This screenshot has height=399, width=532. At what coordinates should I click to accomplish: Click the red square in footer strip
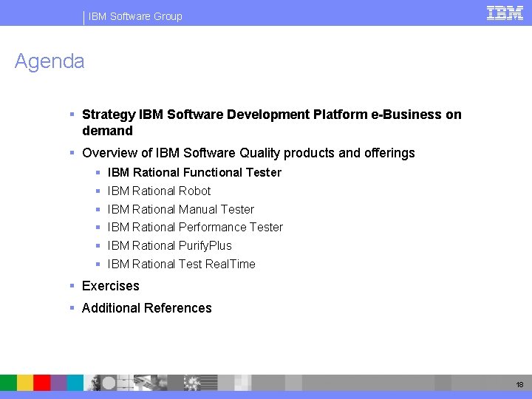click(41, 383)
